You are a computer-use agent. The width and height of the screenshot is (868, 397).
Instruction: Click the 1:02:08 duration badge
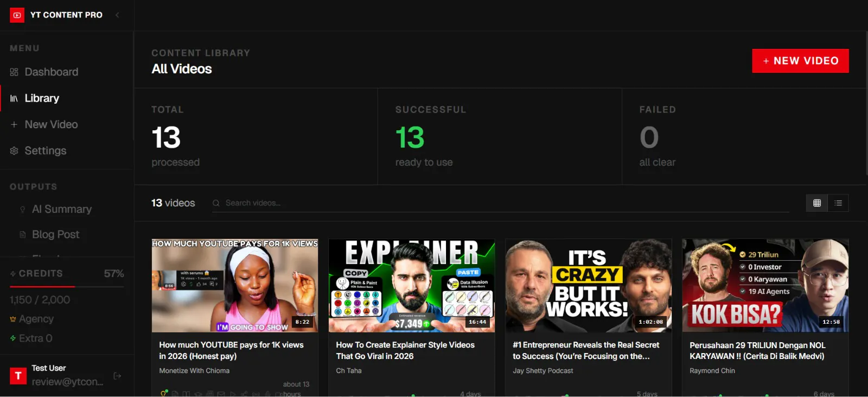[x=650, y=322]
